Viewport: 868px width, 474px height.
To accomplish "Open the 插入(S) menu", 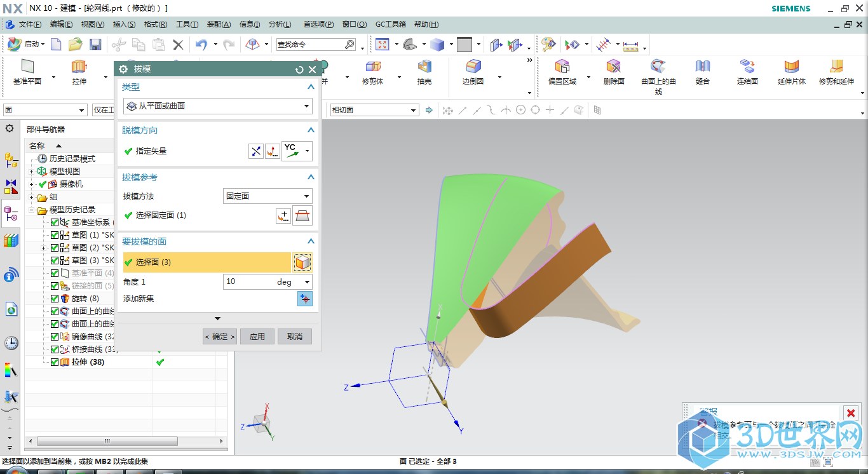I will 124,24.
